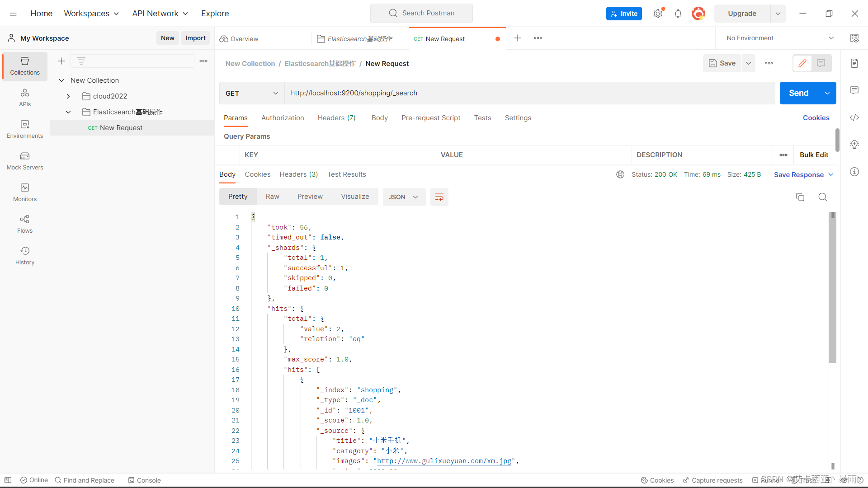The image size is (868, 488).
Task: Click the Bulk Edit query params button
Action: pyautogui.click(x=814, y=155)
